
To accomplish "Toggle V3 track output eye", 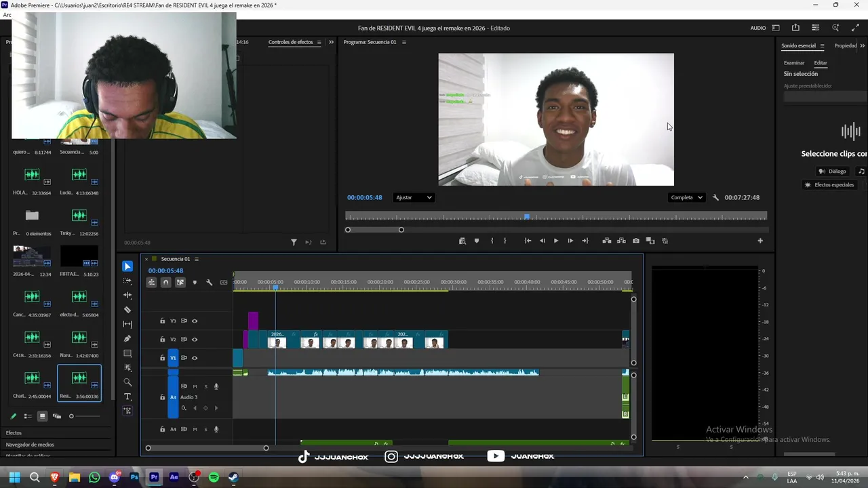I will point(195,321).
